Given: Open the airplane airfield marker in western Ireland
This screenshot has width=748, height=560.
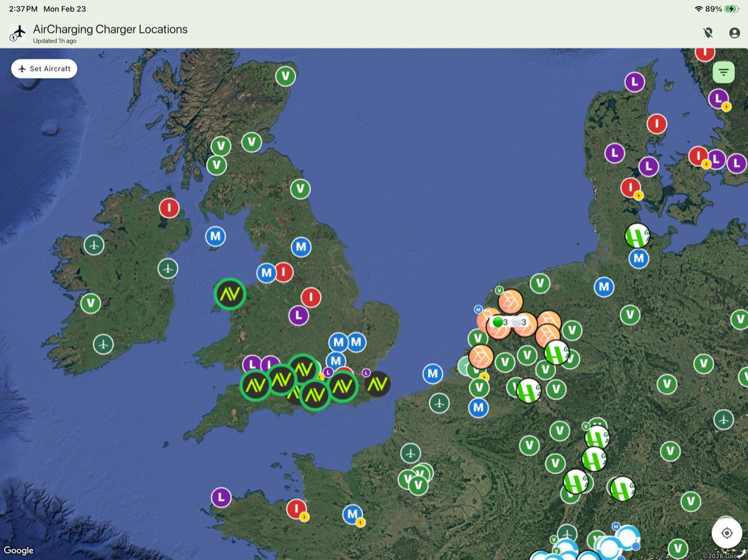Looking at the screenshot, I should pyautogui.click(x=94, y=245).
